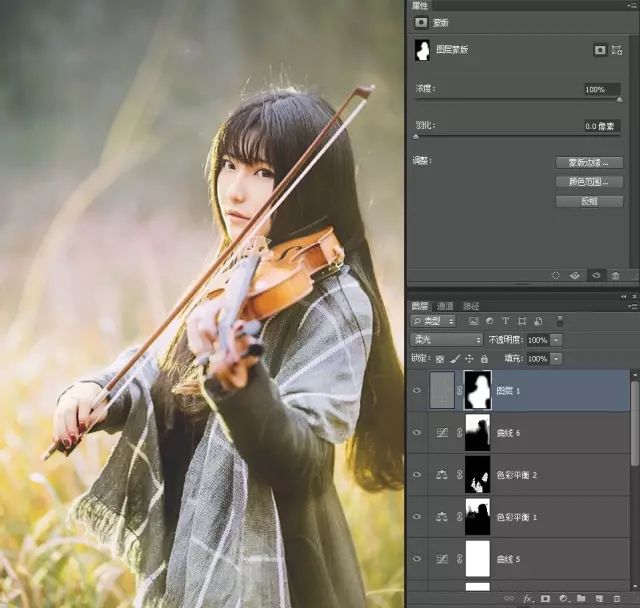Create a new group with the folder icon
640x608 pixels.
coord(581,599)
